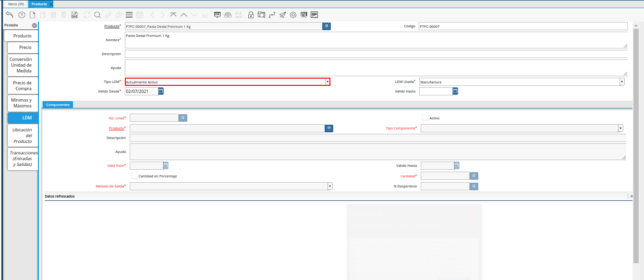Click the Zoom Across folder icon

click(x=261, y=15)
